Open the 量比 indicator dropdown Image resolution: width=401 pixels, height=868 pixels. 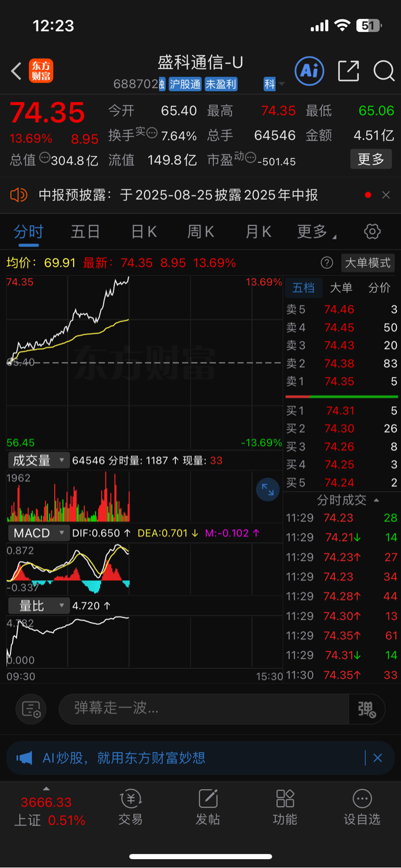[x=38, y=605]
